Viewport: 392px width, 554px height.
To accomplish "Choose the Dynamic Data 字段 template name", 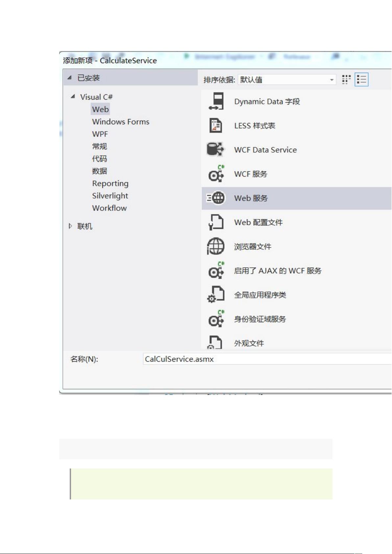I will 267,102.
